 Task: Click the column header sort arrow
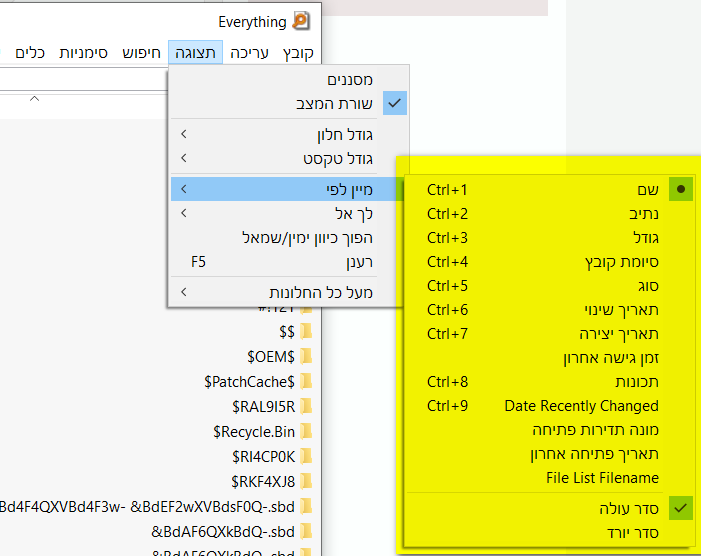(x=34, y=98)
